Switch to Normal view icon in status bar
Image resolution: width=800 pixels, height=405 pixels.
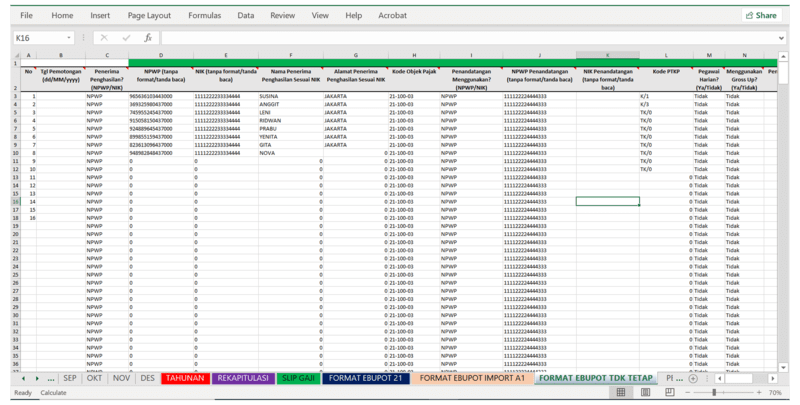click(x=621, y=392)
